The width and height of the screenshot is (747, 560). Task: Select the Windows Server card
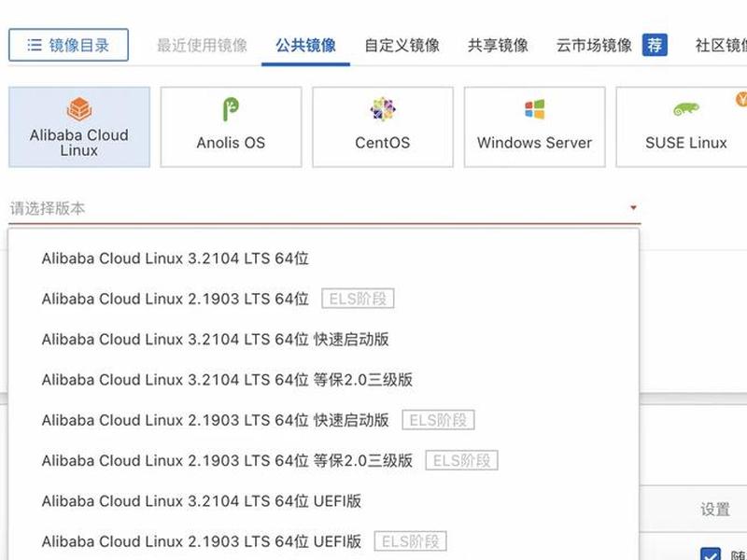[x=534, y=127]
